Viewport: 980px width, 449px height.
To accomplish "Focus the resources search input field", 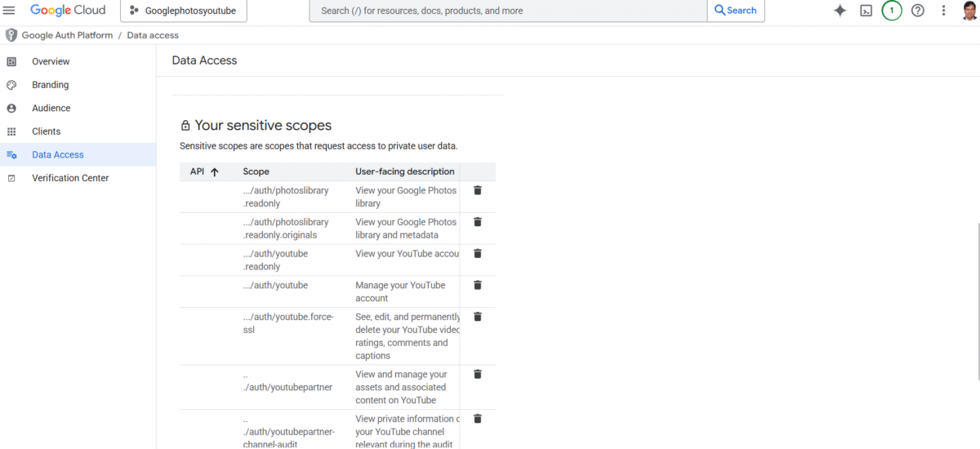I will coord(506,11).
